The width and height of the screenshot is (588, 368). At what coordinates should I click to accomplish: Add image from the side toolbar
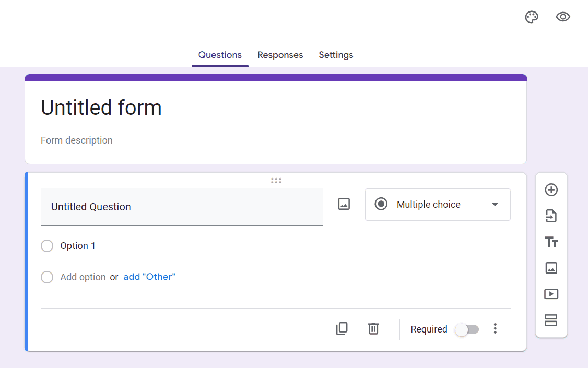551,268
